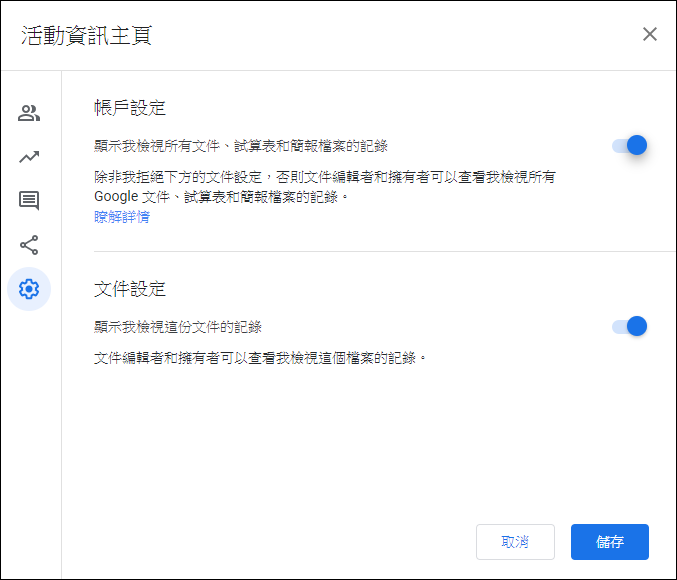
Task: Click the 文件編輯者和擁有者可以查看 description text
Action: point(260,358)
